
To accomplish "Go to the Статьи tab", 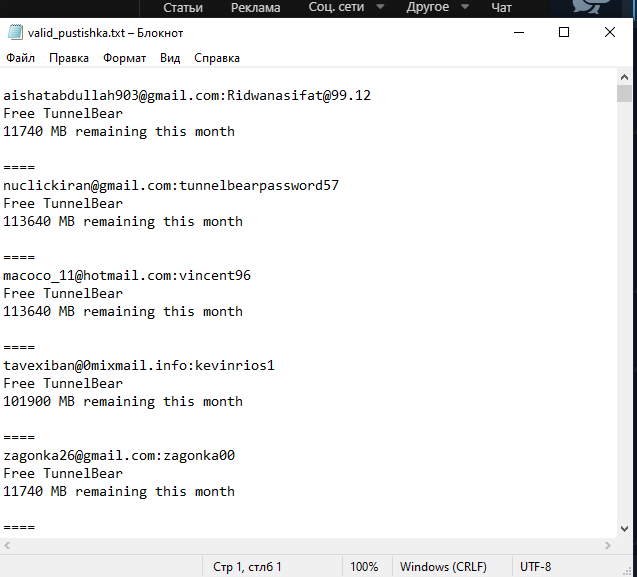I will tap(182, 8).
